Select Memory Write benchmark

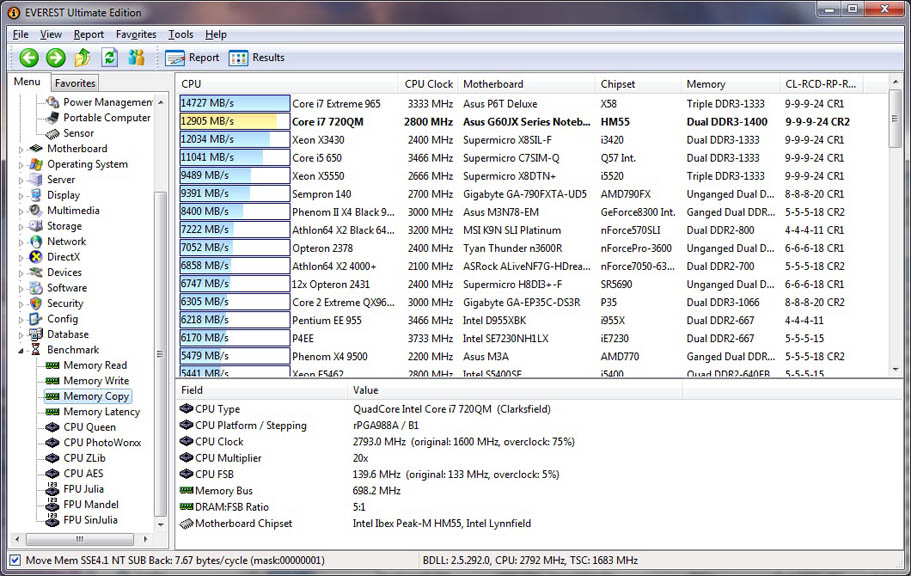point(96,381)
